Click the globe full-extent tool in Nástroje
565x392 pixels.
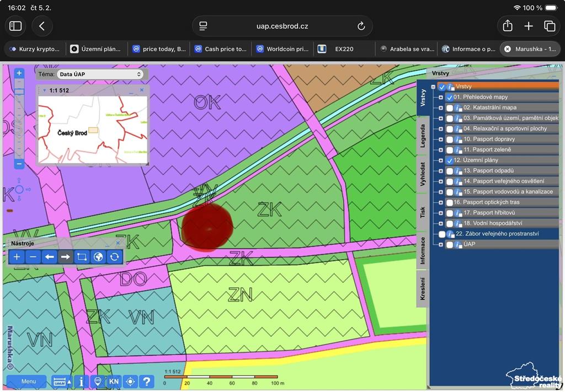98,257
